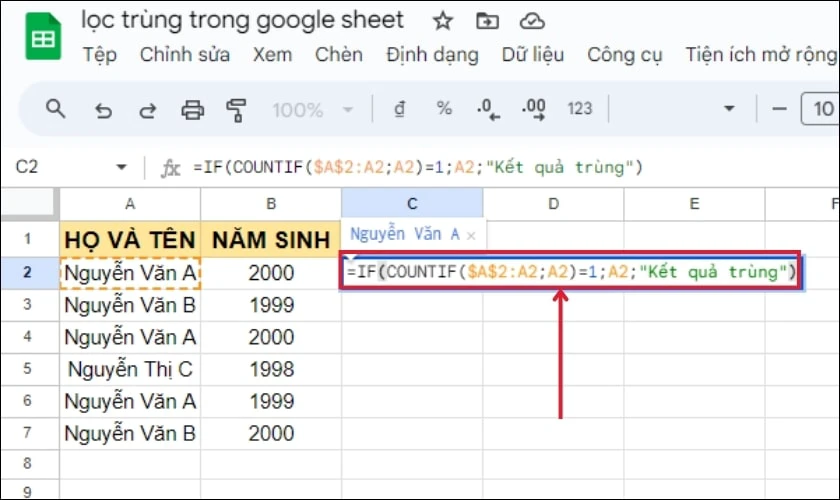Edit the font size field
840x500 pixels.
click(x=820, y=109)
